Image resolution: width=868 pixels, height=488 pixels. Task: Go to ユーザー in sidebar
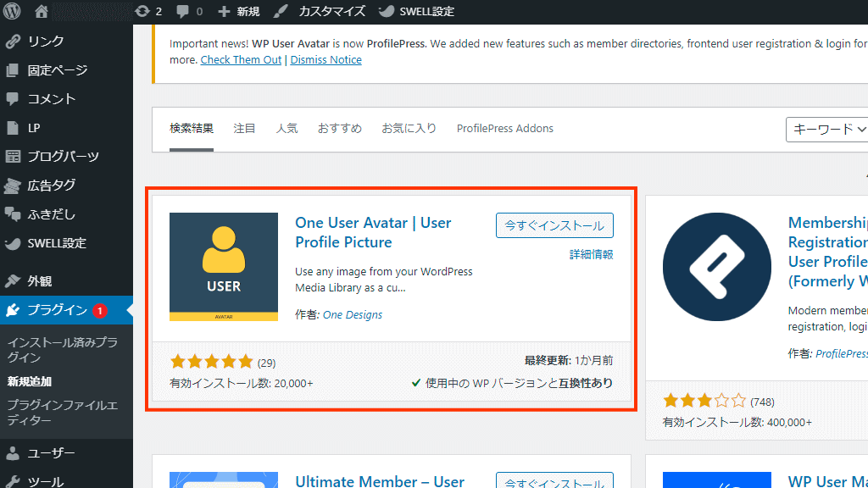point(52,453)
